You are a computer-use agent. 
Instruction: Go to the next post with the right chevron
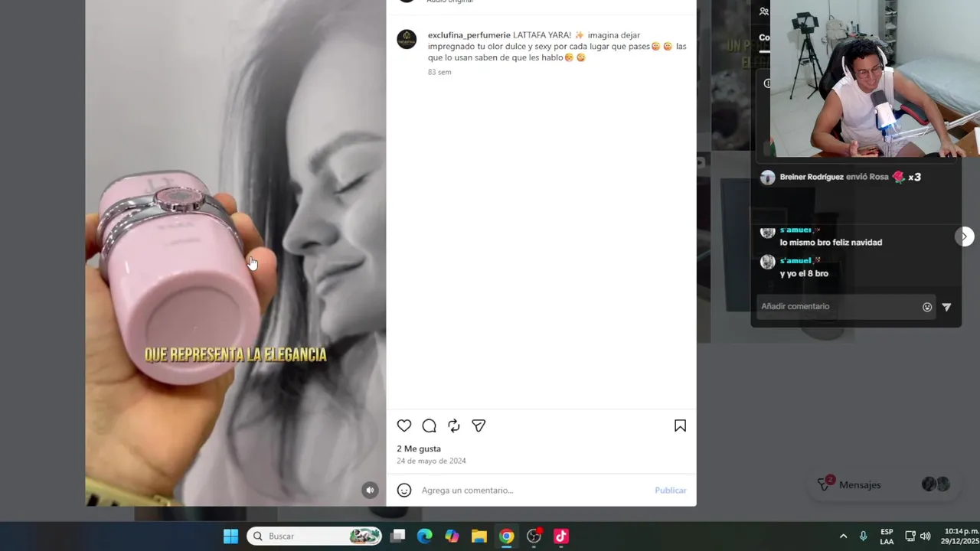(965, 236)
